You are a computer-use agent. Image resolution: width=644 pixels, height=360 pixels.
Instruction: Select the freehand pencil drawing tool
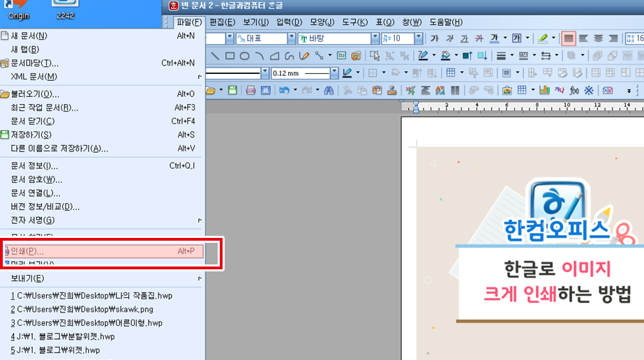pyautogui.click(x=304, y=55)
